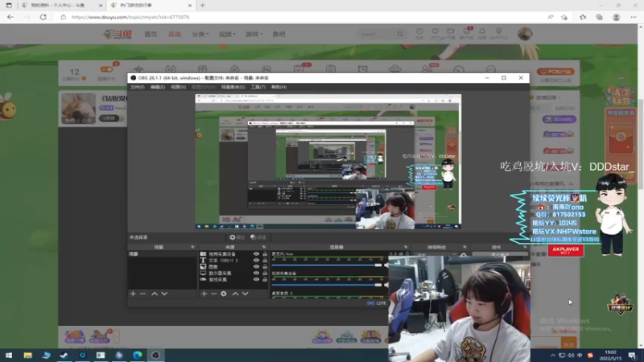The height and width of the screenshot is (362, 644).
Task: Click OBS source toolbar 滤镜 button
Action: [258, 237]
